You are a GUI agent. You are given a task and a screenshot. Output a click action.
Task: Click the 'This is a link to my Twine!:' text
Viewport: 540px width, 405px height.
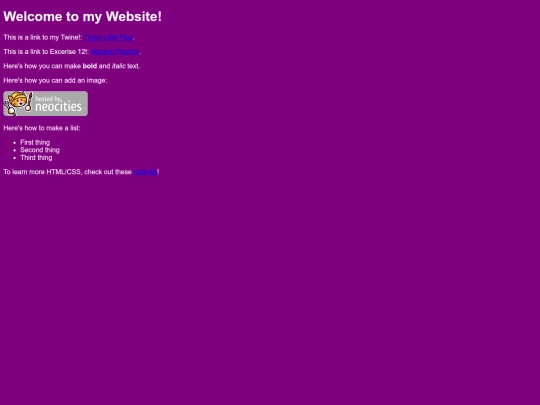pos(43,37)
